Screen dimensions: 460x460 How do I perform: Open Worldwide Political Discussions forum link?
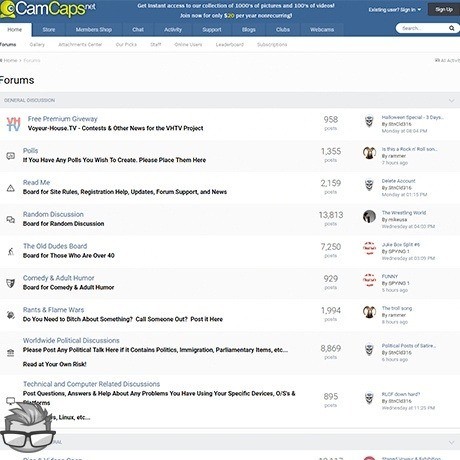click(x=71, y=340)
